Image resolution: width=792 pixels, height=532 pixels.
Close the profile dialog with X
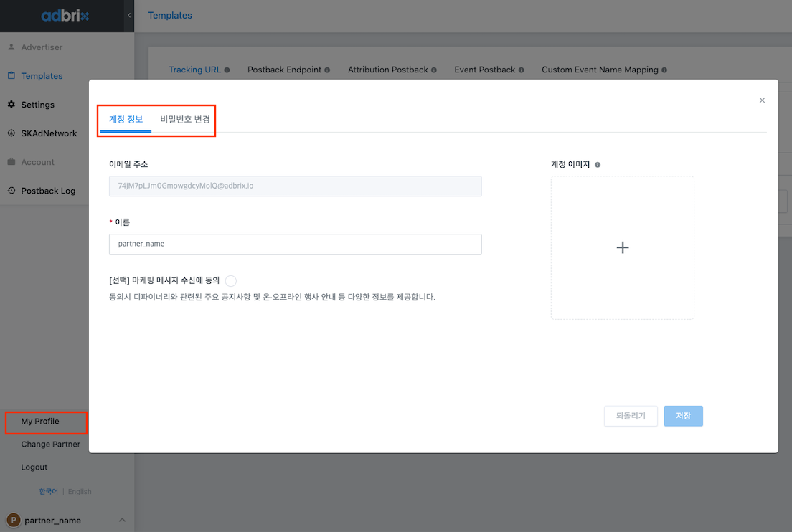pos(762,100)
